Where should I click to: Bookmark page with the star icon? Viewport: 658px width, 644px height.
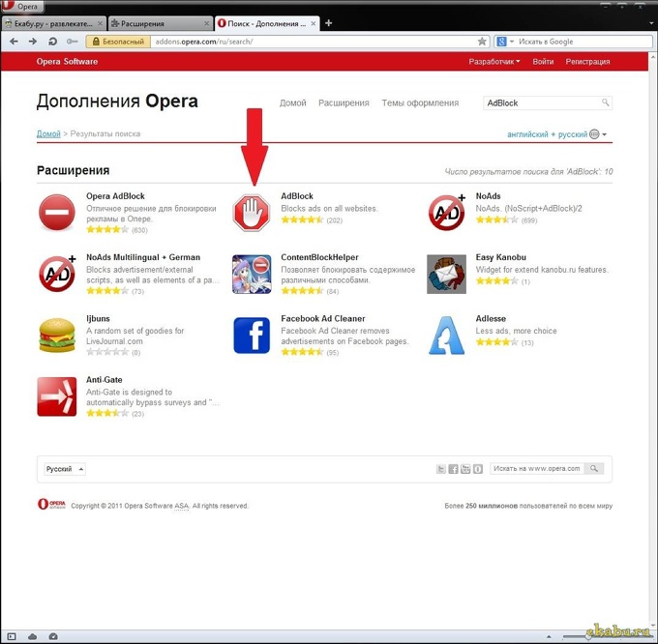pos(482,42)
